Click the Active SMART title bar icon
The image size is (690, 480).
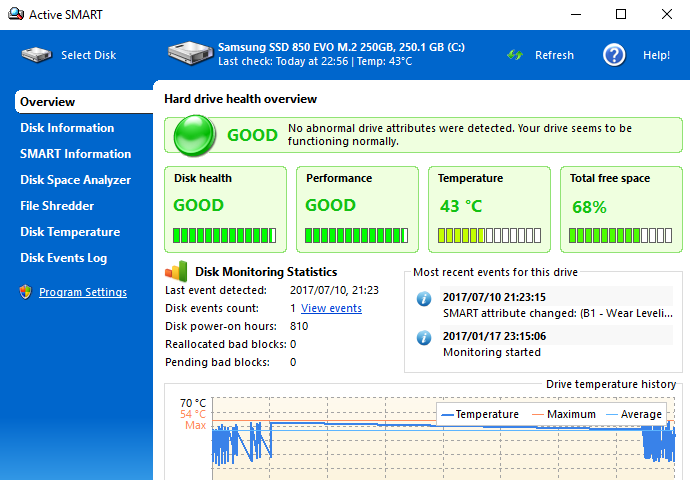pos(16,14)
